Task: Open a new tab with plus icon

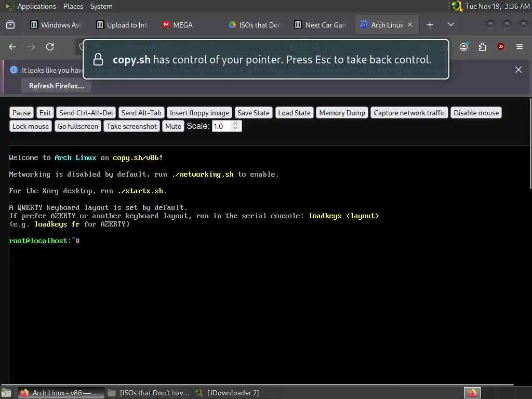Action: (x=430, y=25)
